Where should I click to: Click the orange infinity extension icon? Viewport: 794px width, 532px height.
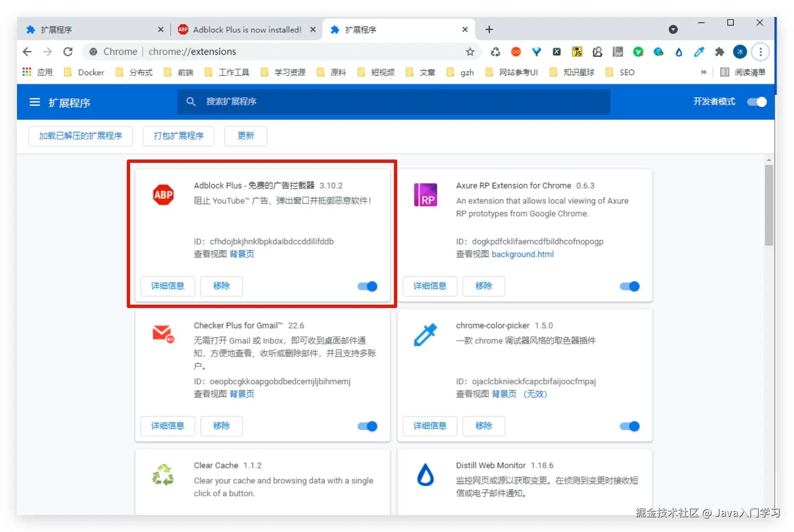click(x=516, y=52)
